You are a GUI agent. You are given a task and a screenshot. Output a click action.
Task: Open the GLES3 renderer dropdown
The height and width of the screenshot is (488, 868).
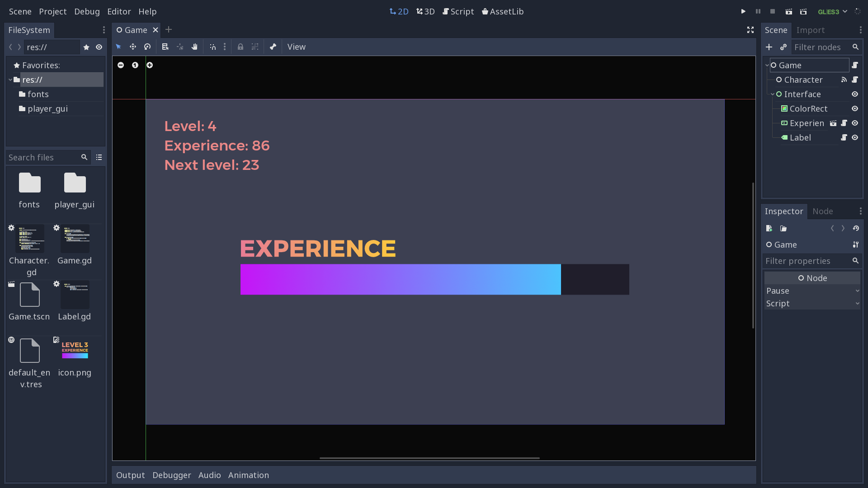(x=831, y=11)
